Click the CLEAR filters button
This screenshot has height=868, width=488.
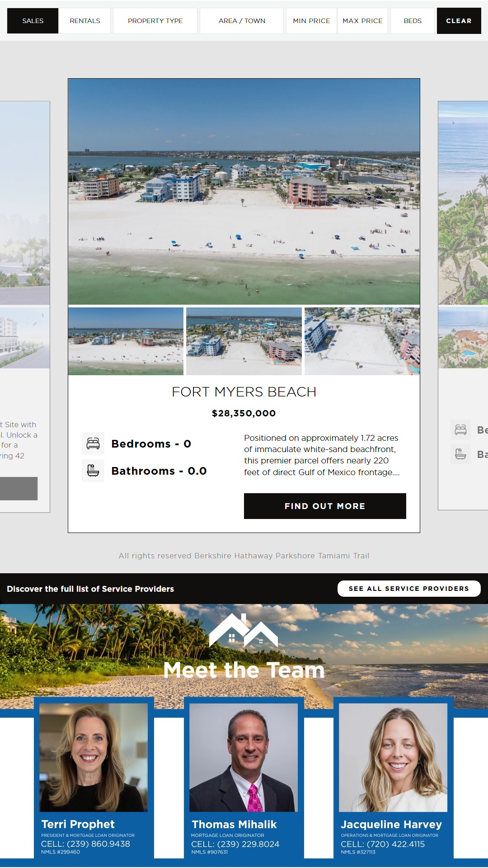pos(459,21)
